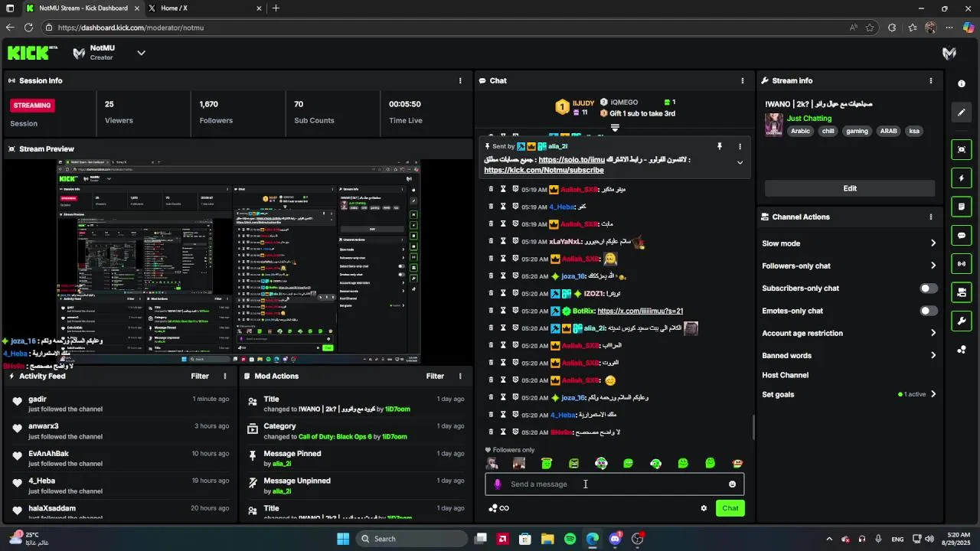Open the emoji picker in message box
The height and width of the screenshot is (551, 980).
tap(732, 484)
